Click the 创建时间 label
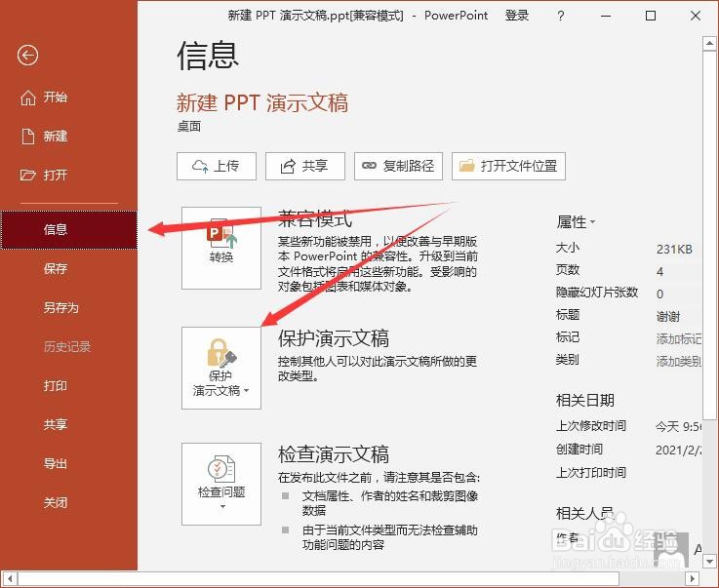The height and width of the screenshot is (588, 719). (579, 450)
